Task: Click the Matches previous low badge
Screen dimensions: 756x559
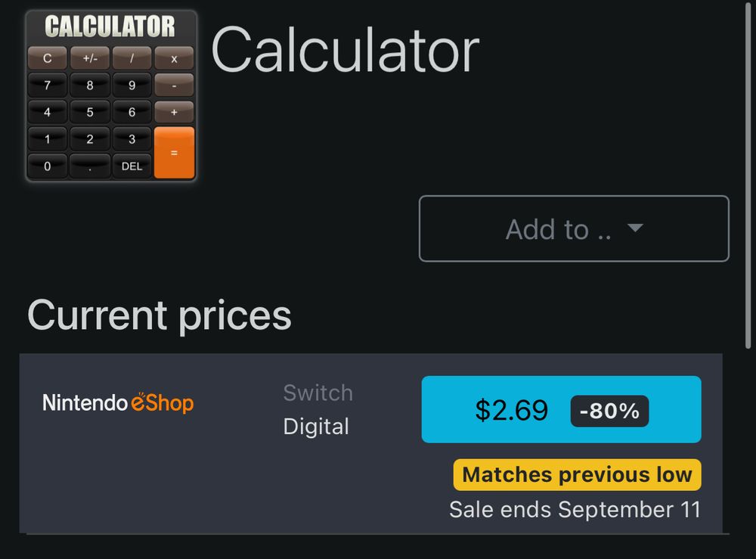Action: click(x=577, y=475)
